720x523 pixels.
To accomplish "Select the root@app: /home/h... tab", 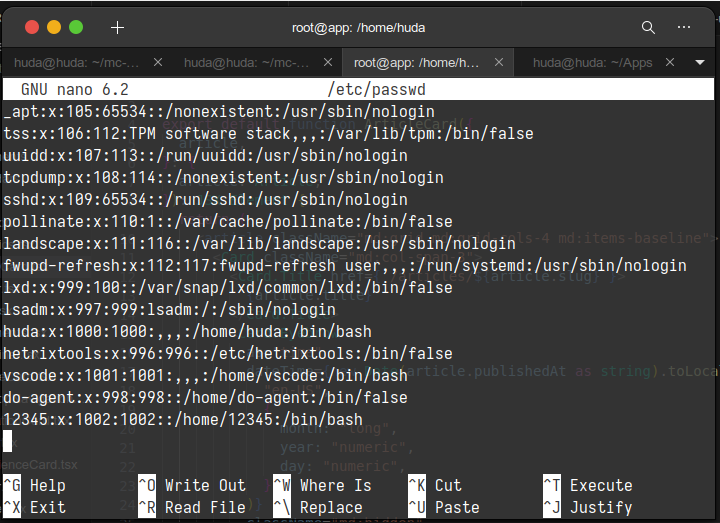I will click(416, 62).
